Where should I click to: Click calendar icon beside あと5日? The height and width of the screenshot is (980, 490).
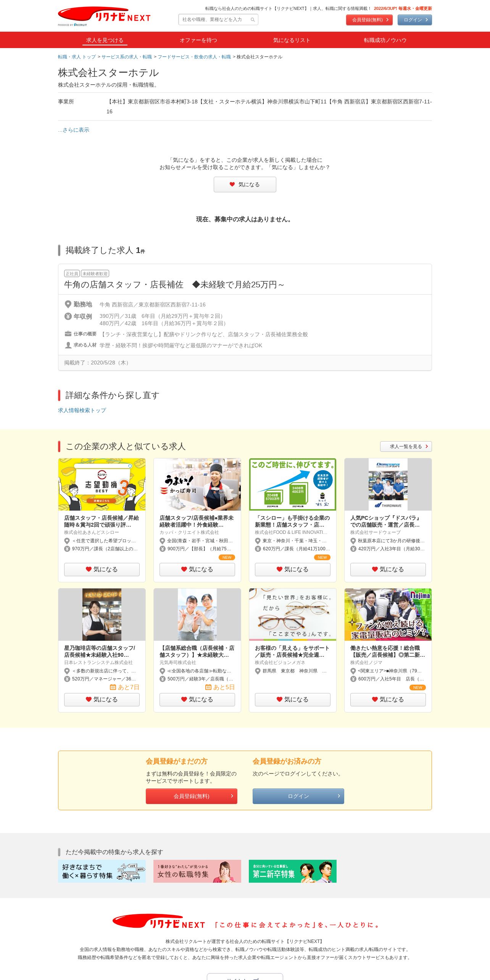coord(208,687)
